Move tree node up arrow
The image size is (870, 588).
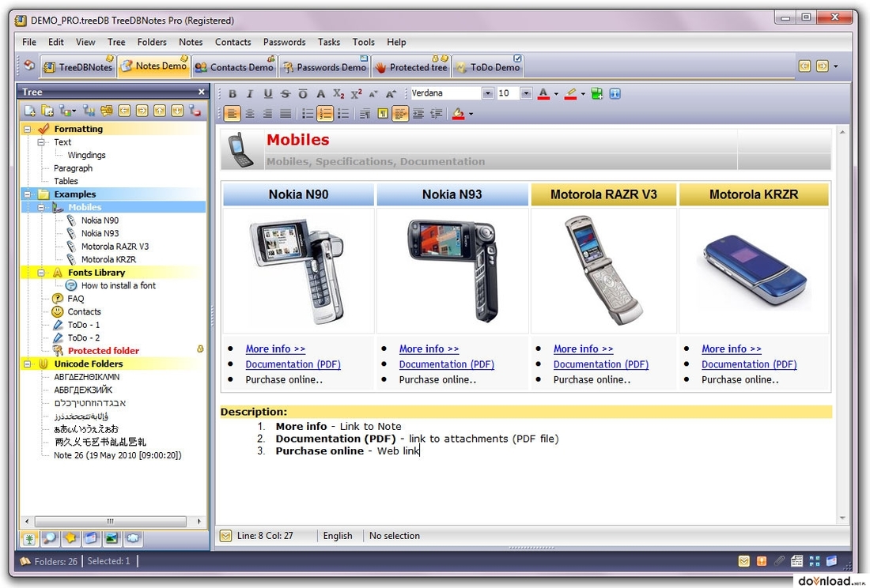click(x=160, y=111)
